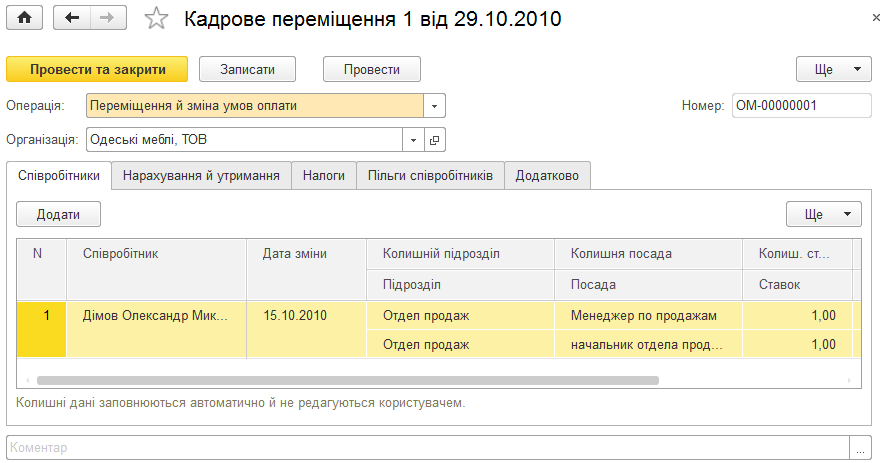Open the organization record link icon
The image size is (886, 463).
(435, 140)
